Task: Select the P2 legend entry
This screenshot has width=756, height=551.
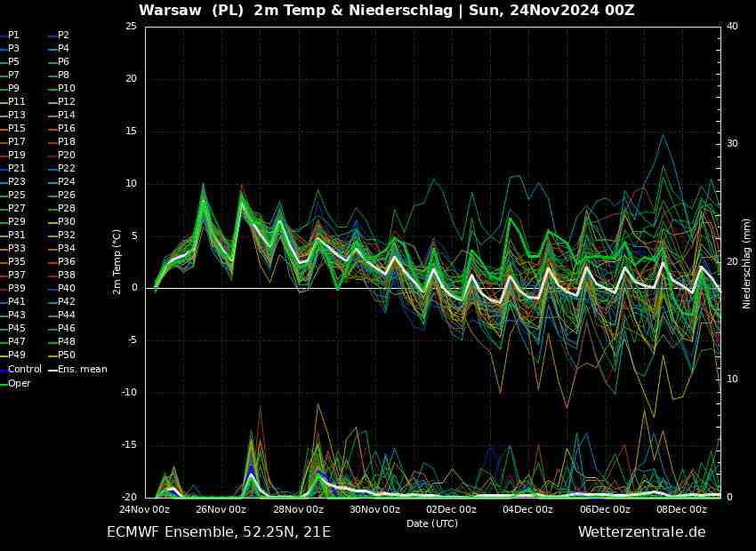Action: (60, 36)
